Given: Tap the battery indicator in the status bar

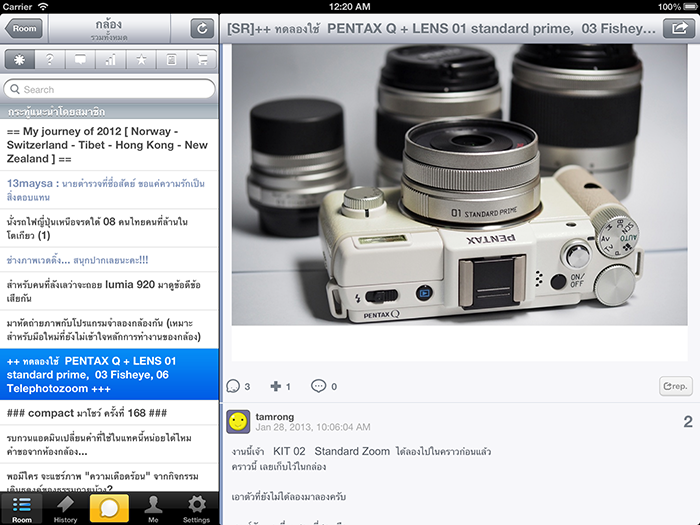Looking at the screenshot, I should 691,7.
